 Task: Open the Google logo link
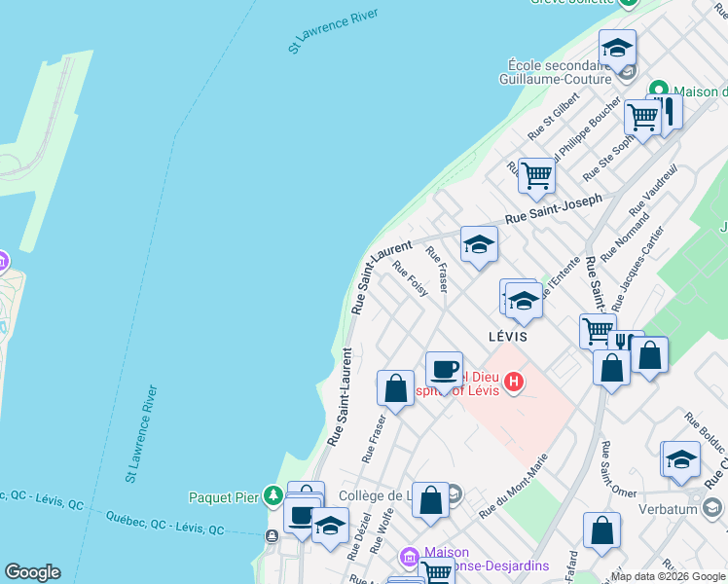pos(32,572)
